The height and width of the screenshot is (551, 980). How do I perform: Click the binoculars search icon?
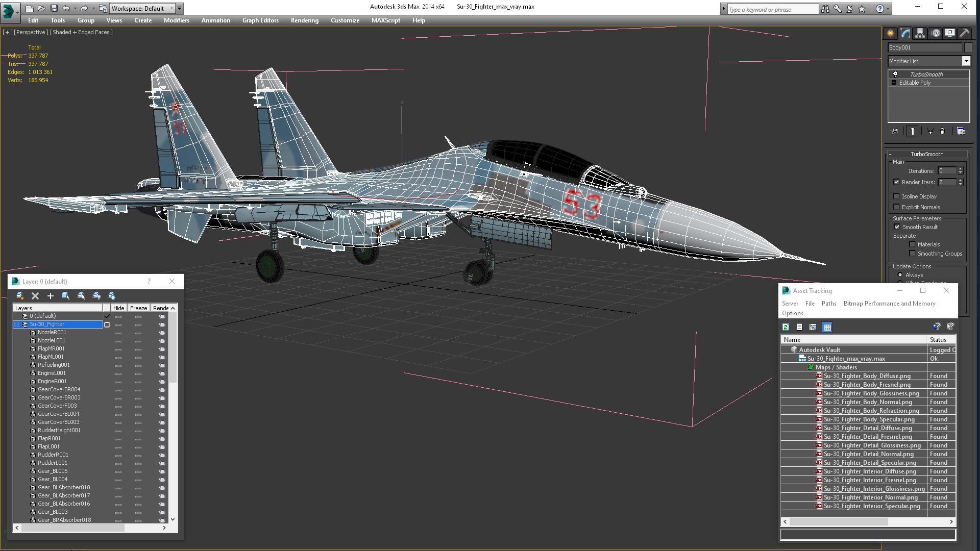click(x=825, y=9)
